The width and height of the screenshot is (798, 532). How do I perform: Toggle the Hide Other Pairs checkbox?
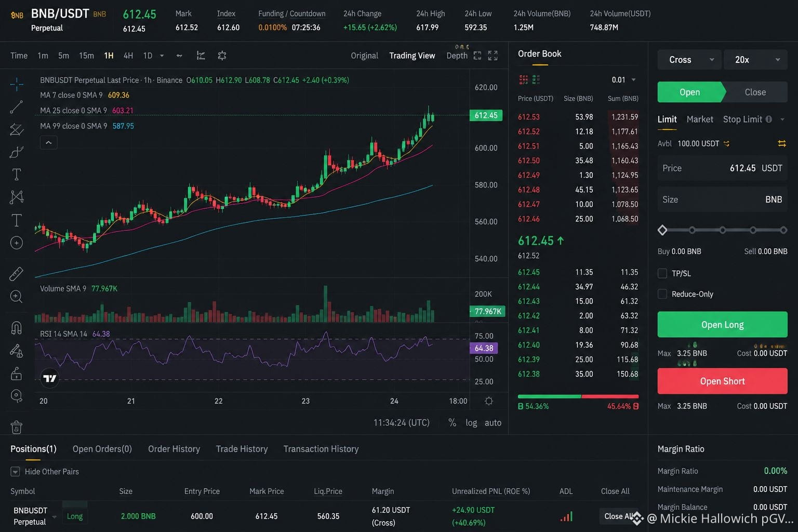coord(15,472)
